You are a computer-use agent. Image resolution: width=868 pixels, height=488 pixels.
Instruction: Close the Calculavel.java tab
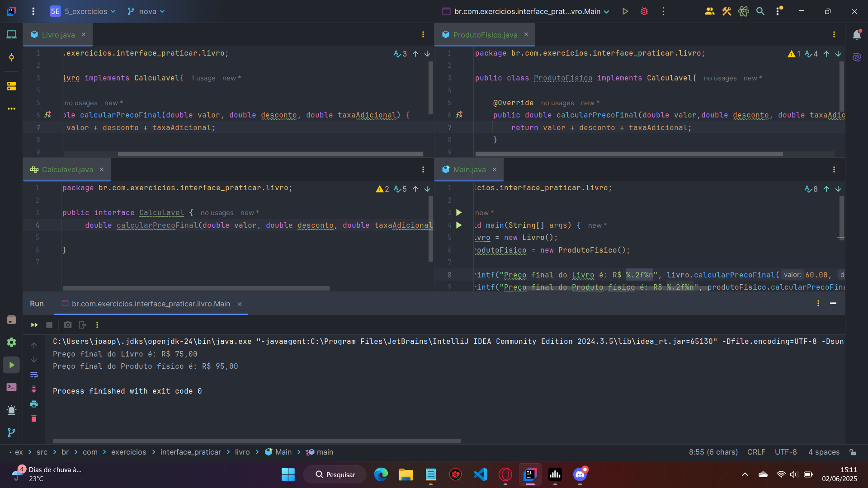(102, 169)
